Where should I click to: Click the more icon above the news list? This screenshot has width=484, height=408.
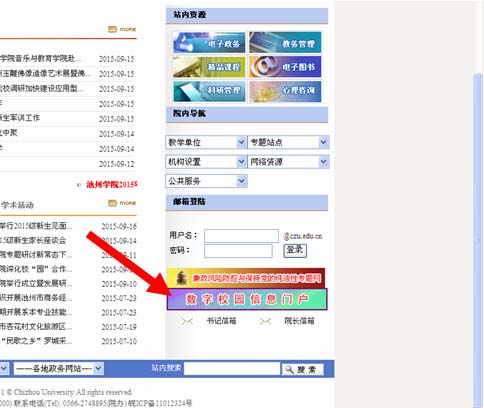click(122, 29)
